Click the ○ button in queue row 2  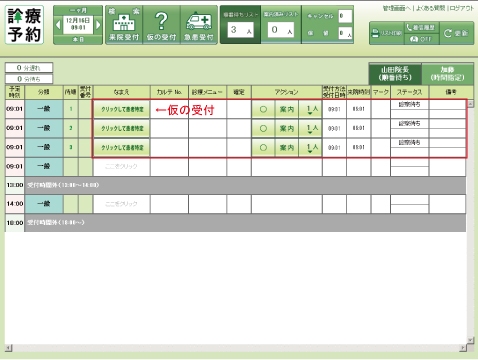coord(263,128)
